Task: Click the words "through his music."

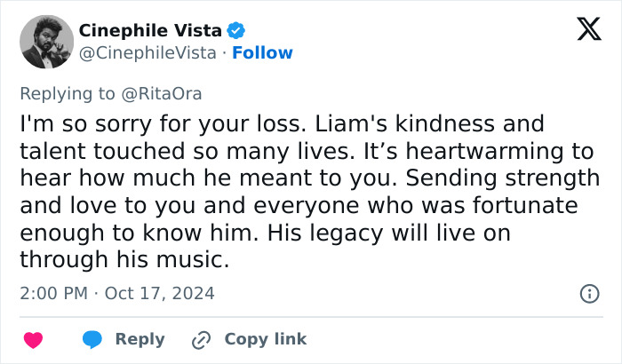Action: click(124, 260)
